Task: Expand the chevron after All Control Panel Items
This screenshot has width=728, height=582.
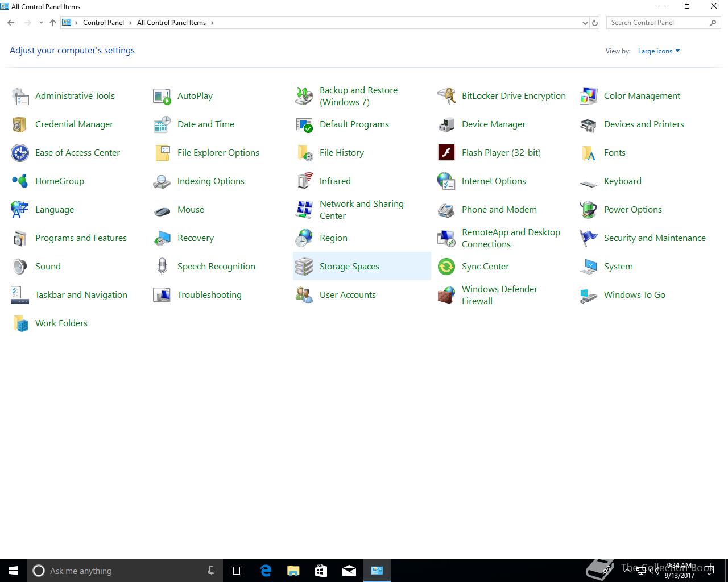Action: [212, 23]
